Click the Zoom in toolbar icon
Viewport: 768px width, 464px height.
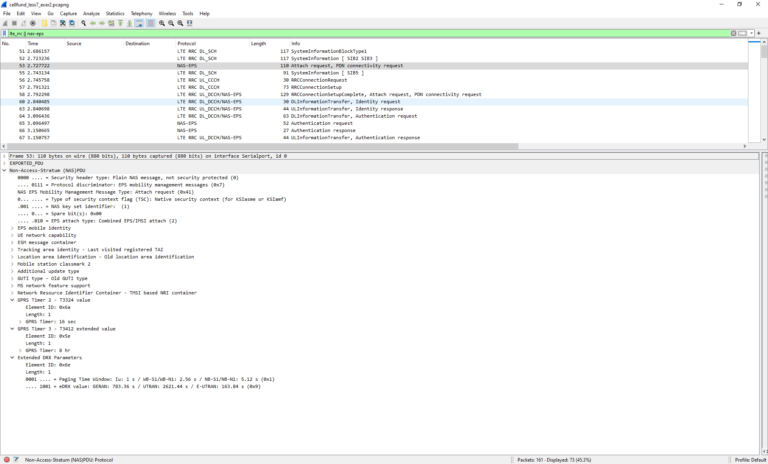coord(162,23)
